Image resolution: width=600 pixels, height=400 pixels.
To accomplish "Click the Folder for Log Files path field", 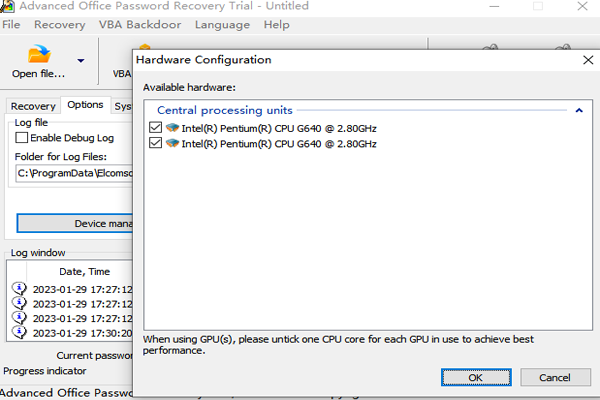I will (75, 173).
